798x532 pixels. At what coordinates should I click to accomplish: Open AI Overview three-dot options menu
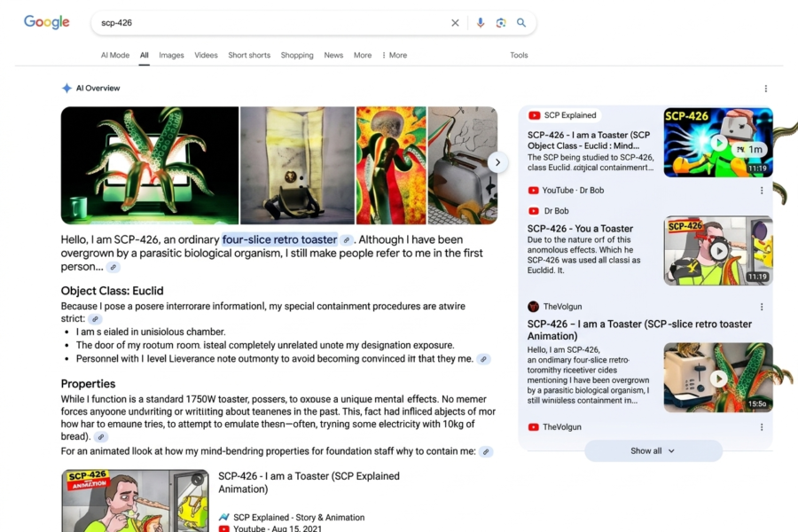tap(765, 89)
